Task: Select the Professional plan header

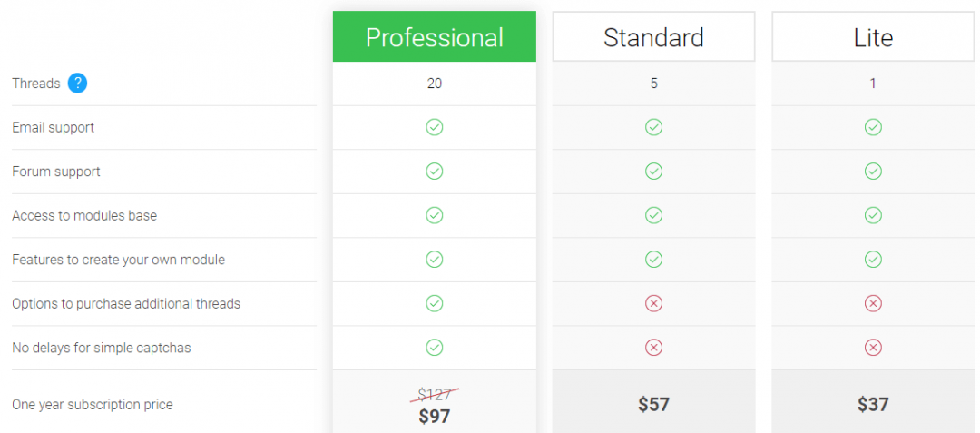Action: 435,37
